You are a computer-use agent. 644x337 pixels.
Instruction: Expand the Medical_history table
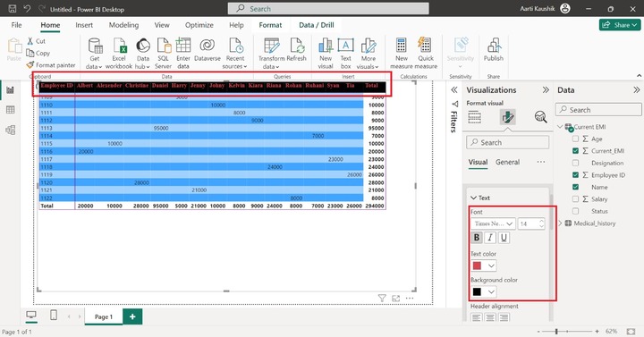click(x=560, y=223)
